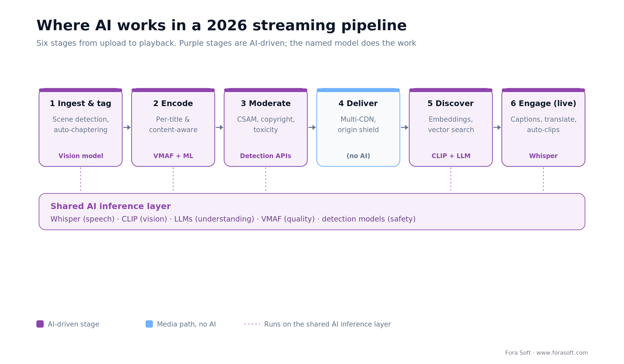Click the blue Media path legend swatch

(149, 324)
